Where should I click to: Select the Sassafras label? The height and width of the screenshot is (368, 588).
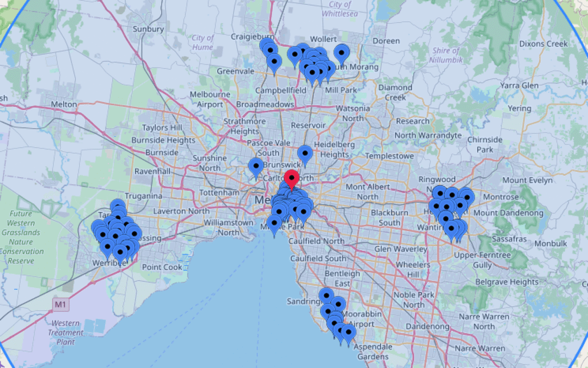click(509, 239)
